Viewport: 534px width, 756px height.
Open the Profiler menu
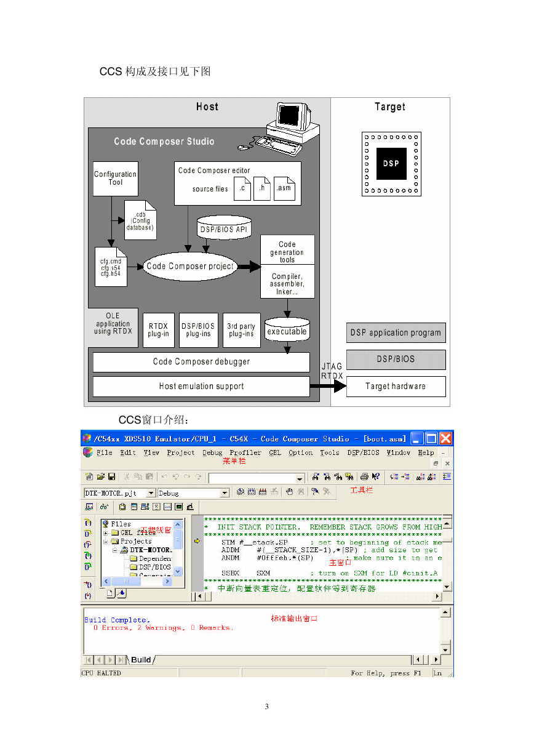point(245,452)
